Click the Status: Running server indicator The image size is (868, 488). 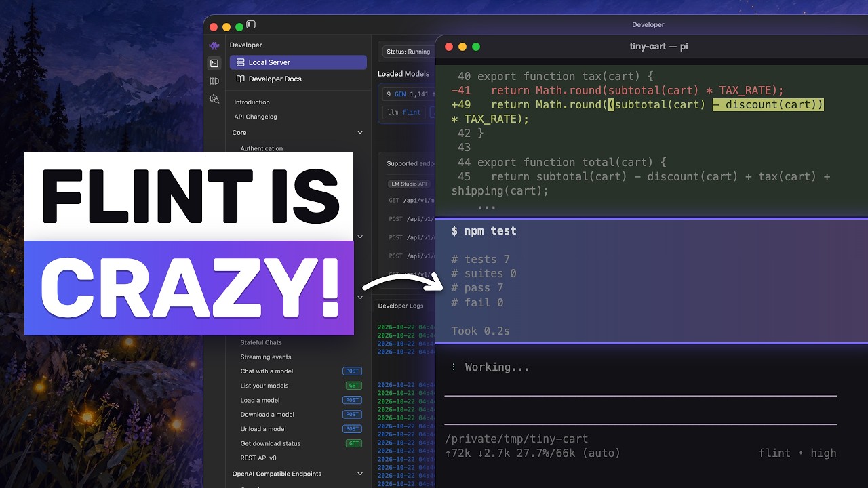(408, 52)
